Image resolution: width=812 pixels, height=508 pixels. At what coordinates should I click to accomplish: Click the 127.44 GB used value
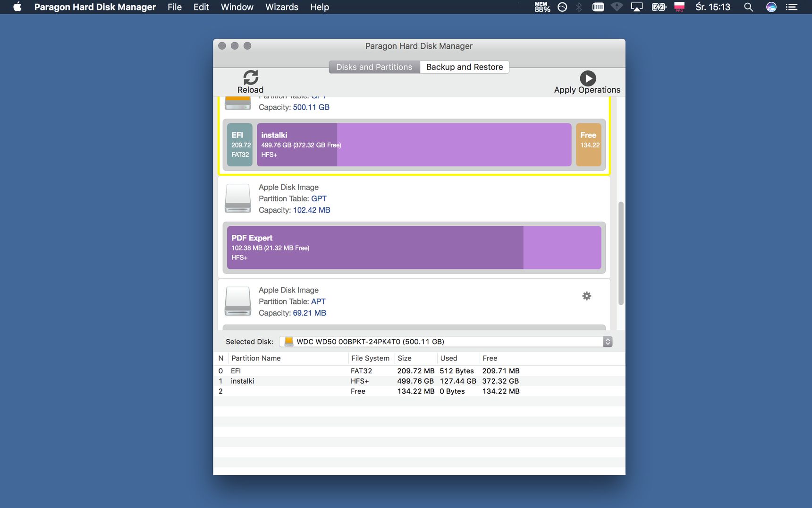pos(458,381)
